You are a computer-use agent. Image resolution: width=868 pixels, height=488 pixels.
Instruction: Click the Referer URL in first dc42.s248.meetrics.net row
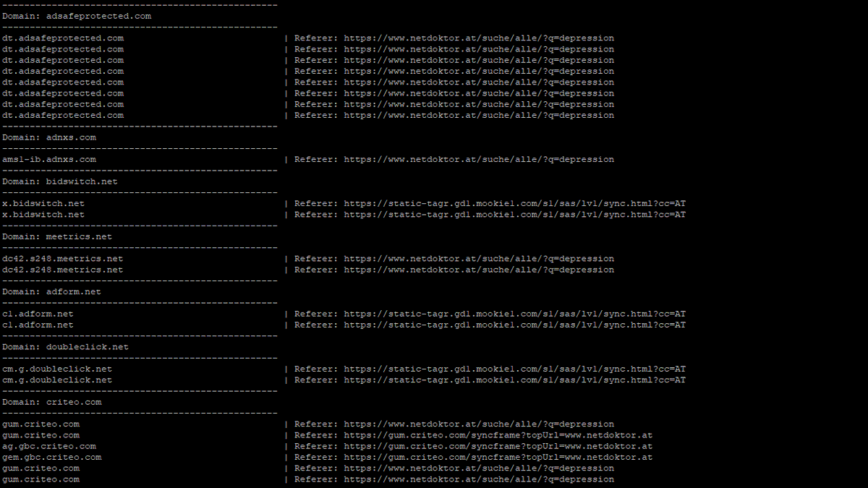point(479,259)
